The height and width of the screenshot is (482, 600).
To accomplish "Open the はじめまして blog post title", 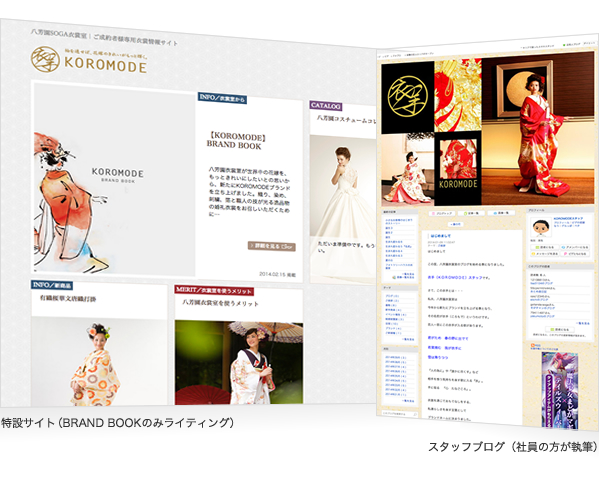I will point(441,236).
